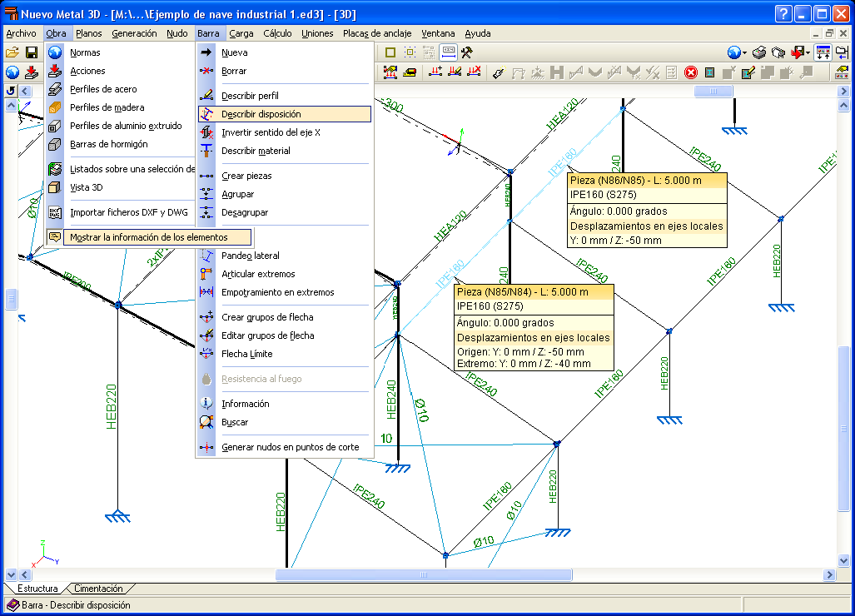Choose Buscar with the magnifier icon
The width and height of the screenshot is (855, 616).
235,422
